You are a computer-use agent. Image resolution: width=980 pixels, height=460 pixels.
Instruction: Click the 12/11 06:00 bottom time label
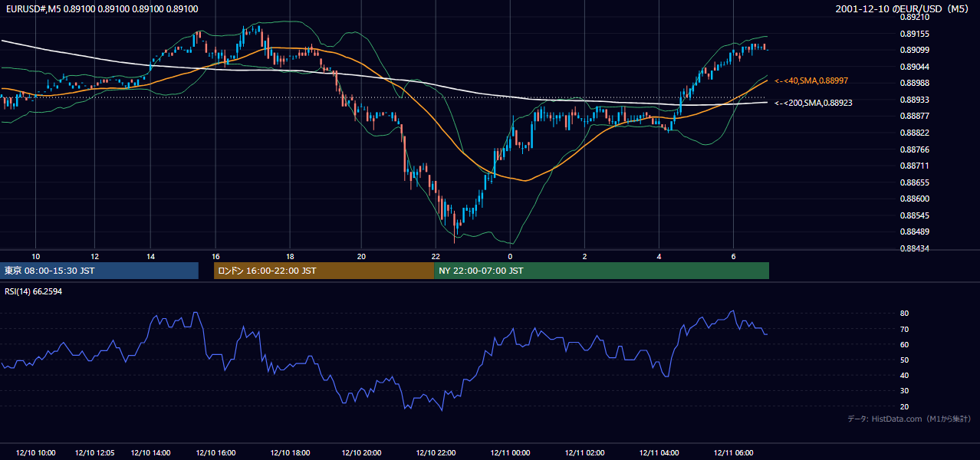733,453
